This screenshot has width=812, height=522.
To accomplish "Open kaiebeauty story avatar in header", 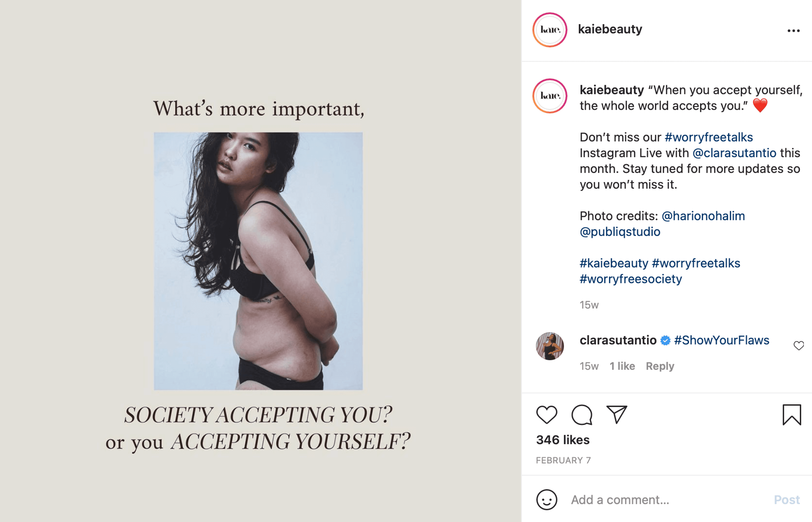I will pyautogui.click(x=549, y=30).
